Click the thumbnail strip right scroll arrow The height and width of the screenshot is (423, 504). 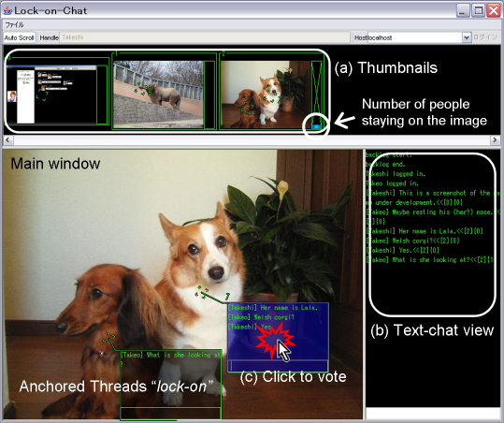pyautogui.click(x=495, y=140)
